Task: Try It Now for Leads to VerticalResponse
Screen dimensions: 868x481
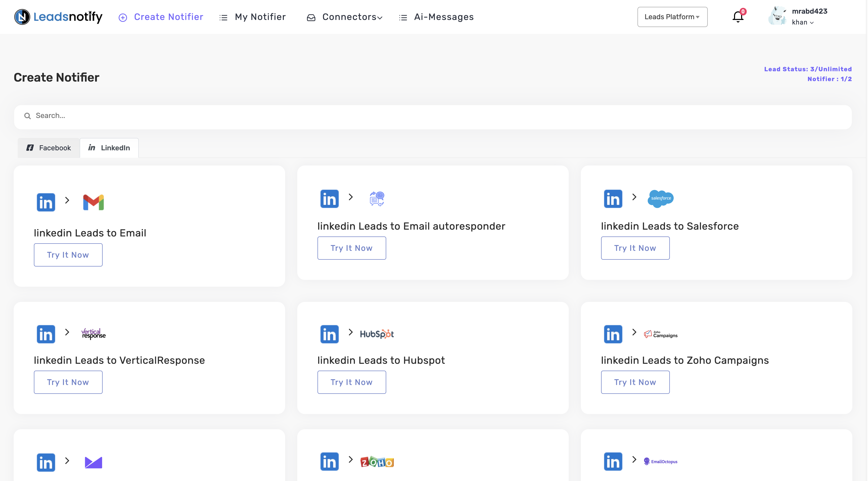Action: (68, 382)
